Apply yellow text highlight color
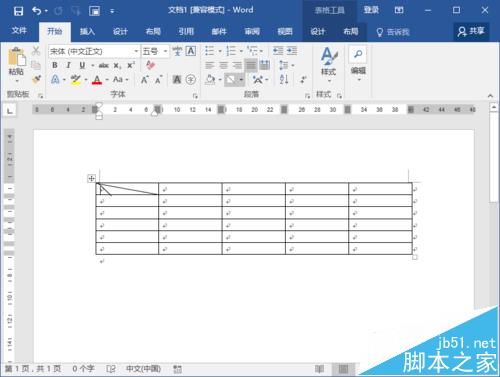 [76, 80]
